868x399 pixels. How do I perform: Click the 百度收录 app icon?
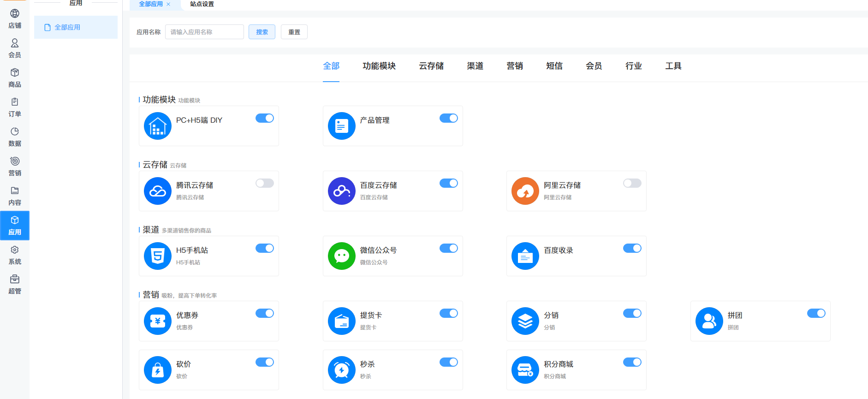(525, 256)
